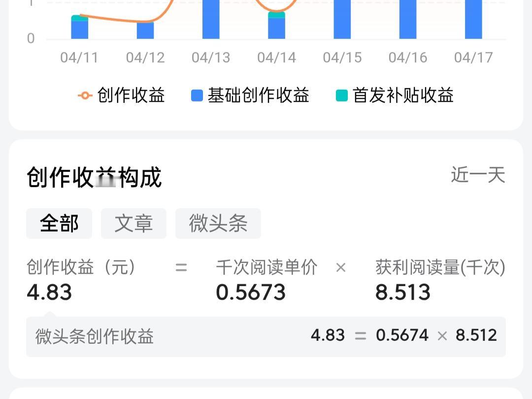Screen dimensions: 532x399
Task: Select the 04/15 date label
Action: point(342,58)
